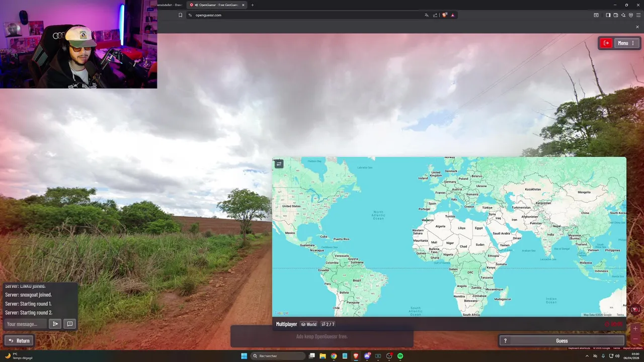Expand hidden system tray icons chevron
The image size is (644, 362).
point(587,356)
